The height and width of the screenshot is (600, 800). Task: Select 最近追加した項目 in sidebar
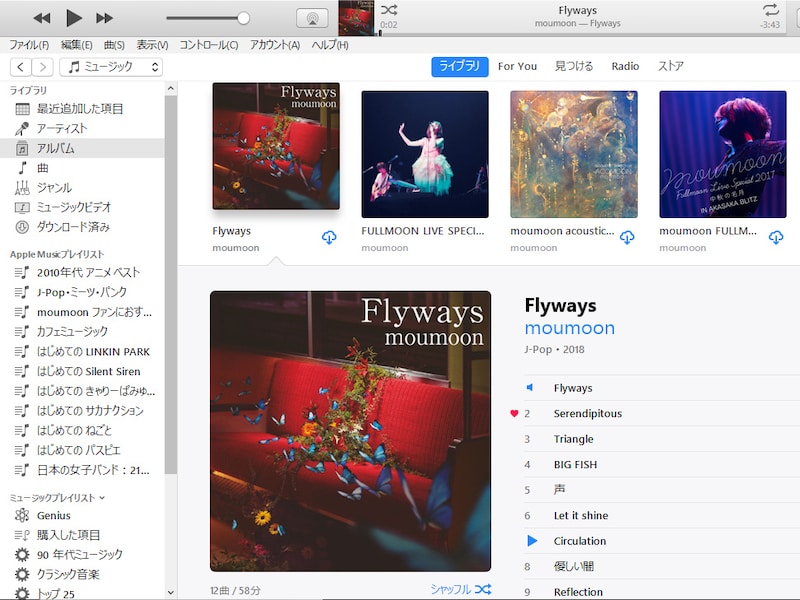(x=82, y=109)
